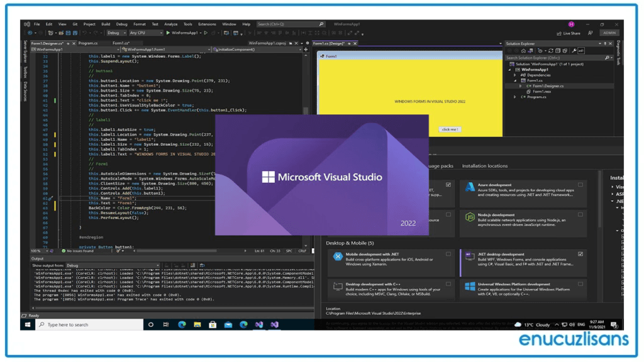Click the Feedback notification bell icon
Screen dimensions: 644x362
pos(590,33)
